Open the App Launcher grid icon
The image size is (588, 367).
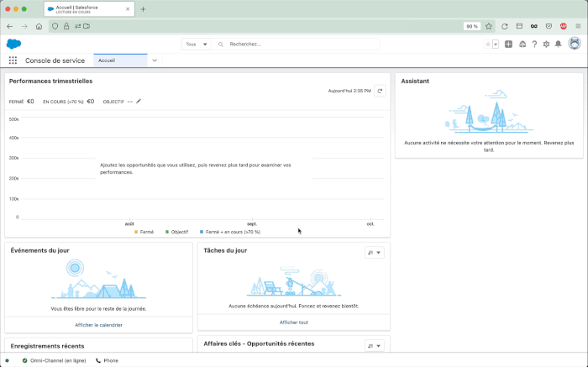(x=13, y=60)
